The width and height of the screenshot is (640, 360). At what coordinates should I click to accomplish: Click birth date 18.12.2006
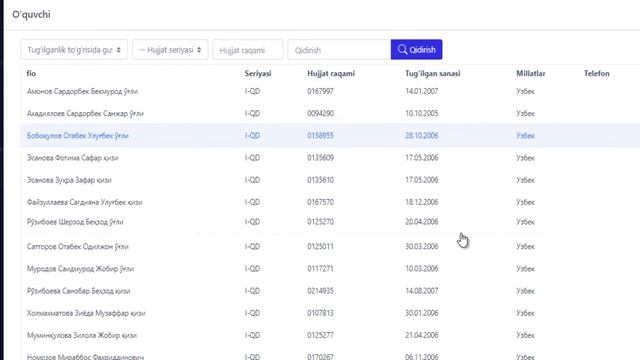(422, 202)
